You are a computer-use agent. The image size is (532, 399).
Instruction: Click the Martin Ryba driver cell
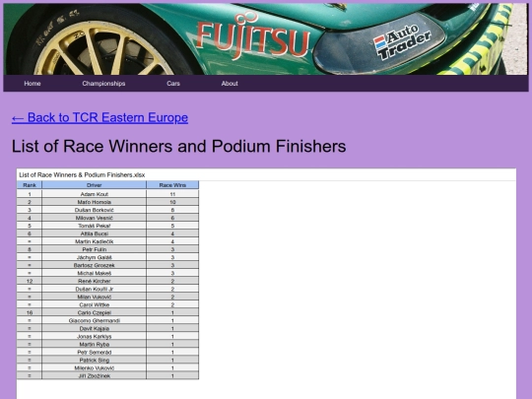click(94, 344)
